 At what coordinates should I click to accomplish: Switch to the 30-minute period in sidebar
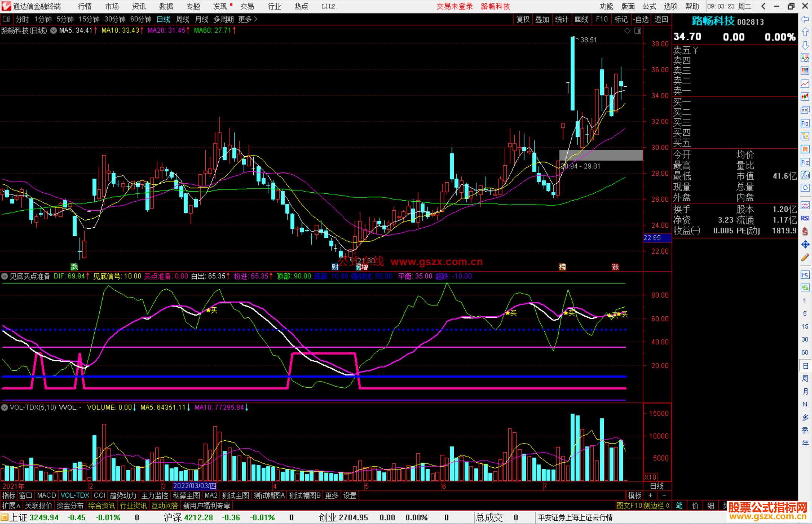[x=804, y=339]
